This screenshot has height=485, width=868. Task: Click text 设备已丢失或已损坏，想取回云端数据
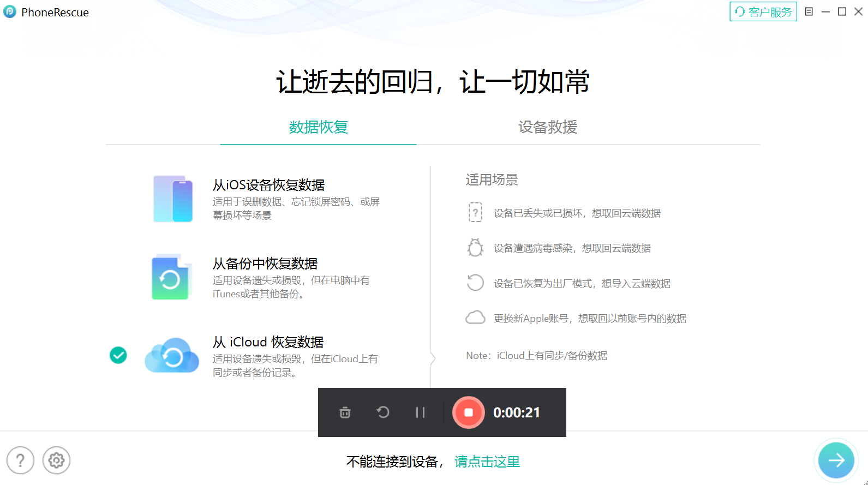(x=577, y=213)
